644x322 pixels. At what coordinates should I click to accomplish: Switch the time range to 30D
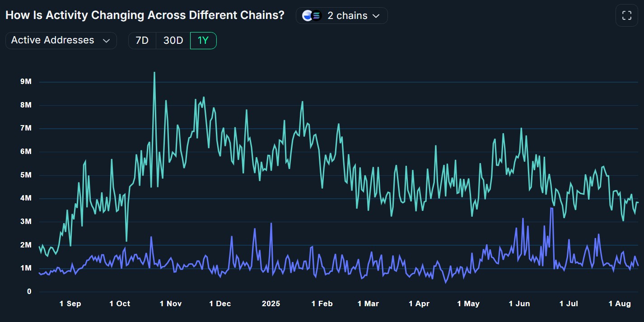[173, 40]
